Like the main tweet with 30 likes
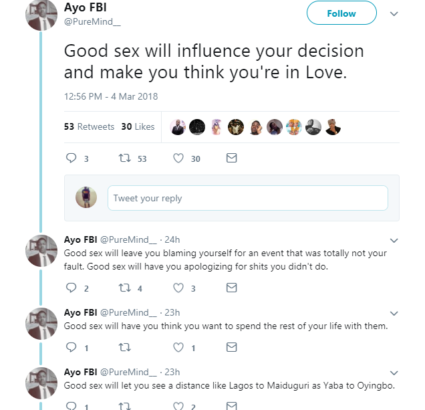Image resolution: width=425 pixels, height=410 pixels. [178, 158]
